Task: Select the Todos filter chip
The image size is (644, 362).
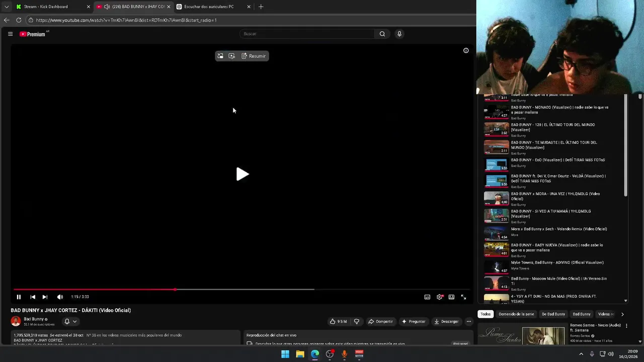Action: (486, 314)
